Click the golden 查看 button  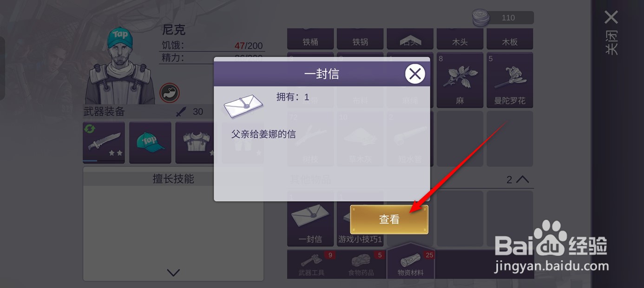389,219
